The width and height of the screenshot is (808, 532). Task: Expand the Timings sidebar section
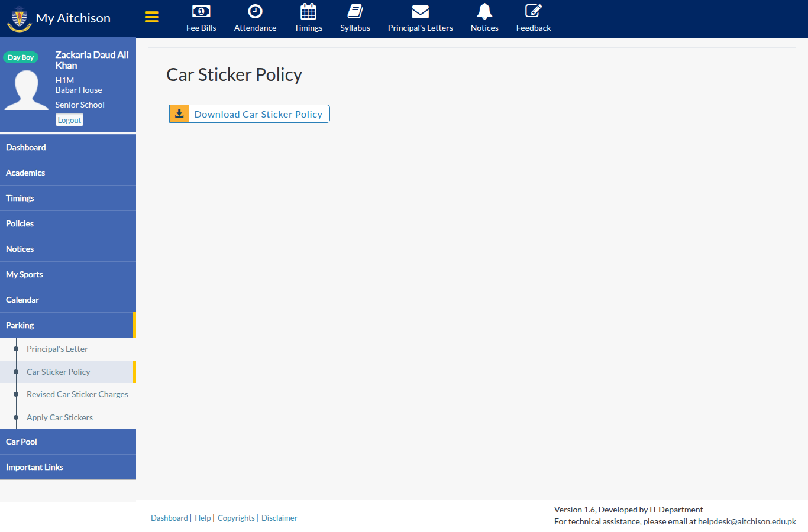click(x=68, y=198)
